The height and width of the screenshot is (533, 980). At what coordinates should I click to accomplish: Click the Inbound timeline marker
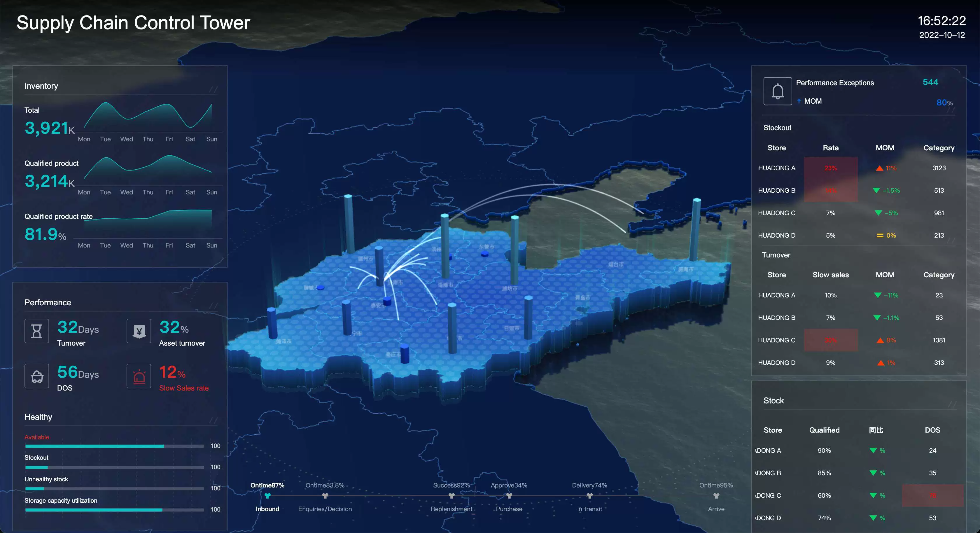267,496
